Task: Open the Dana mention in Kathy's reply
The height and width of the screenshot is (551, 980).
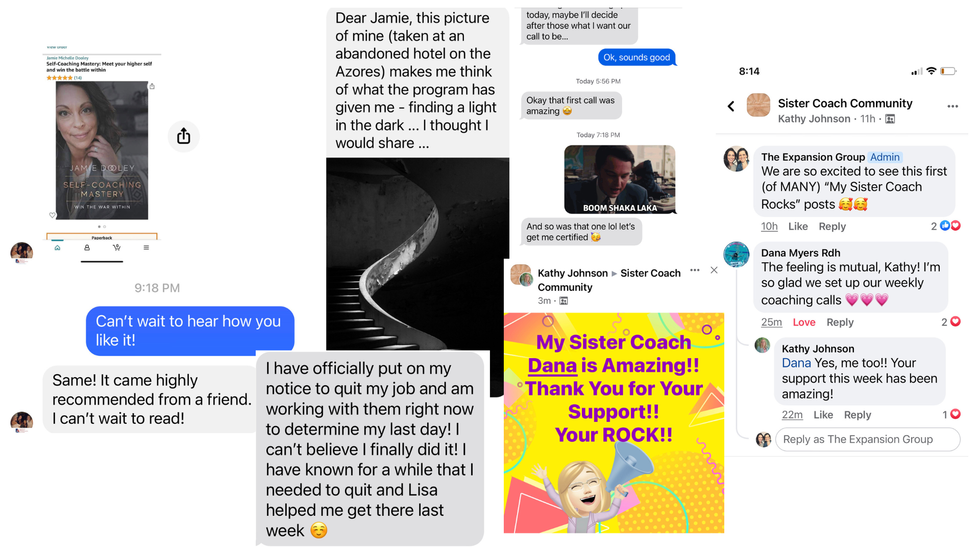Action: (x=796, y=363)
